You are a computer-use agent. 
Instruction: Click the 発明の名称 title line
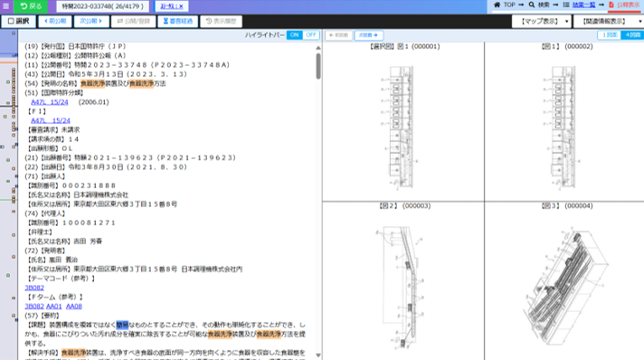[95, 83]
